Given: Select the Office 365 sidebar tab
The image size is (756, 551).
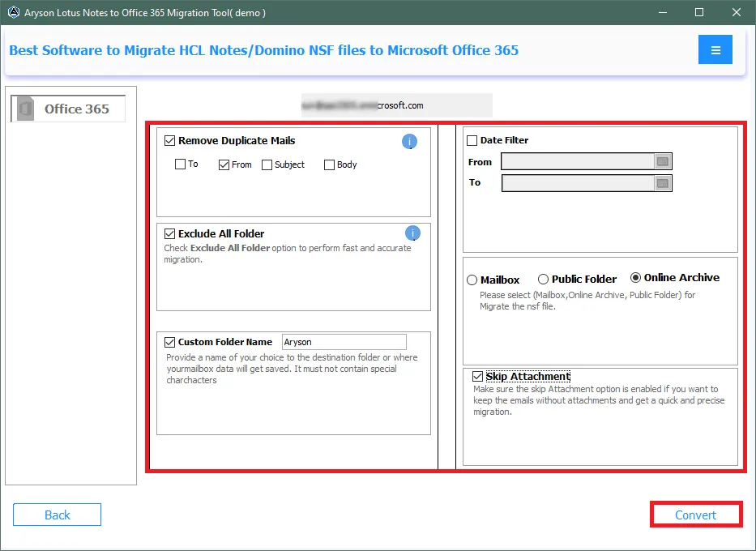Looking at the screenshot, I should point(68,109).
